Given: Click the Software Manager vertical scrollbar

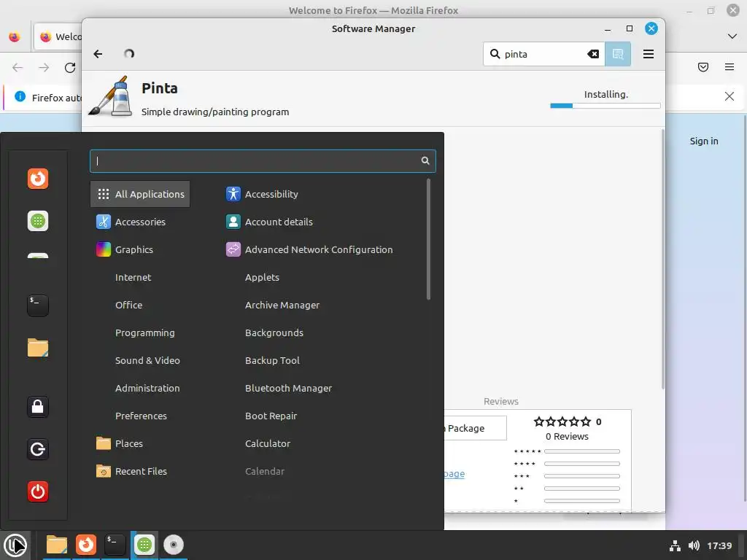Looking at the screenshot, I should (662, 260).
